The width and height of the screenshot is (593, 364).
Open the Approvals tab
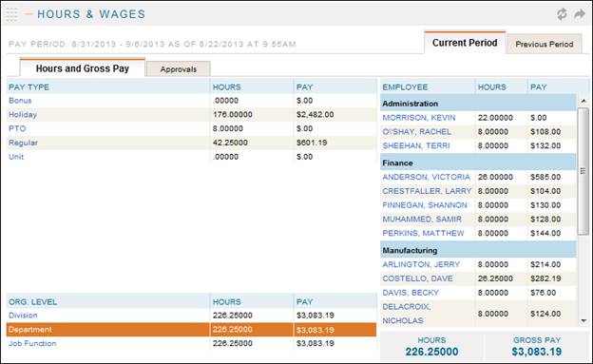tap(178, 69)
